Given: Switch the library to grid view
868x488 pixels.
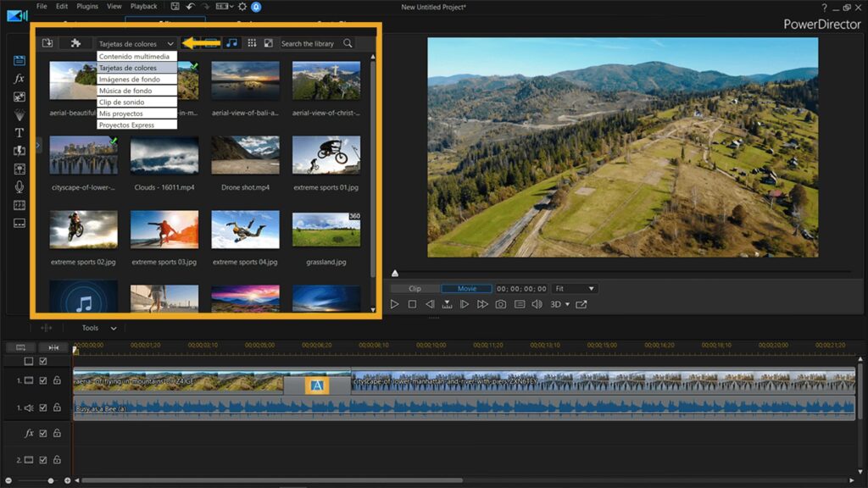Looking at the screenshot, I should tap(252, 42).
